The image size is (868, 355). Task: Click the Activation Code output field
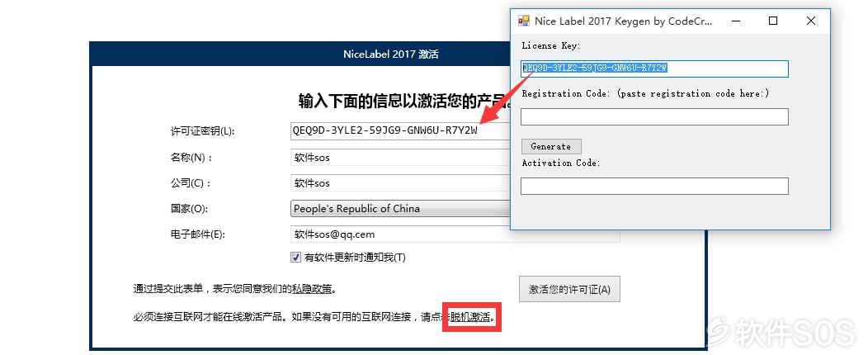[x=654, y=186]
